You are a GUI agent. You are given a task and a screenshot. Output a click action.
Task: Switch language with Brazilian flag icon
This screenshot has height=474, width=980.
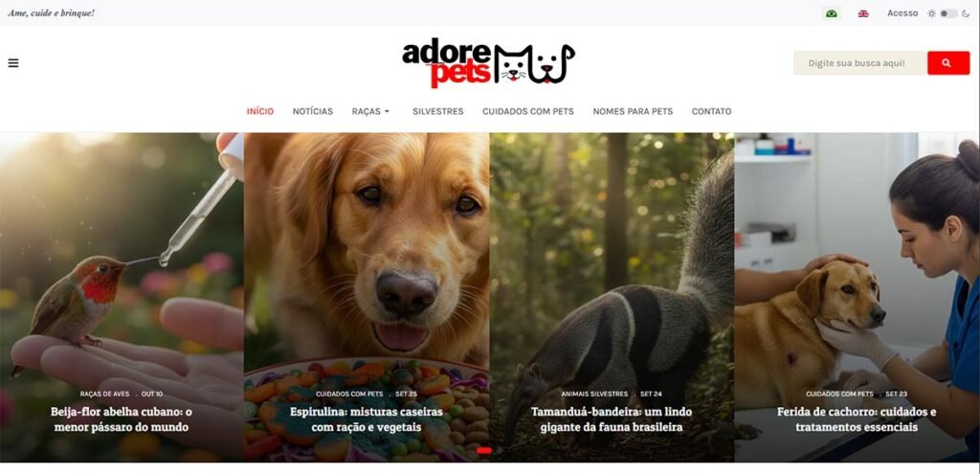click(x=832, y=13)
